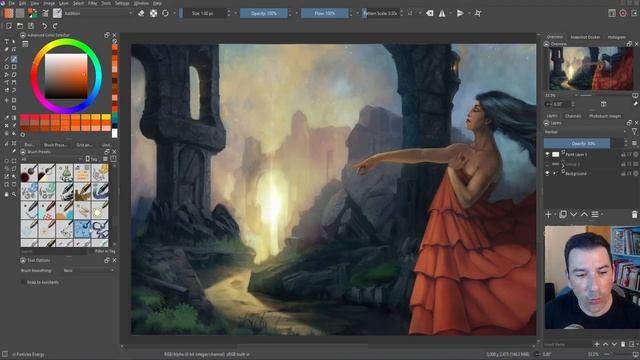This screenshot has height=360, width=640.
Task: Open the brush editor settings icon
Action: [x=45, y=13]
